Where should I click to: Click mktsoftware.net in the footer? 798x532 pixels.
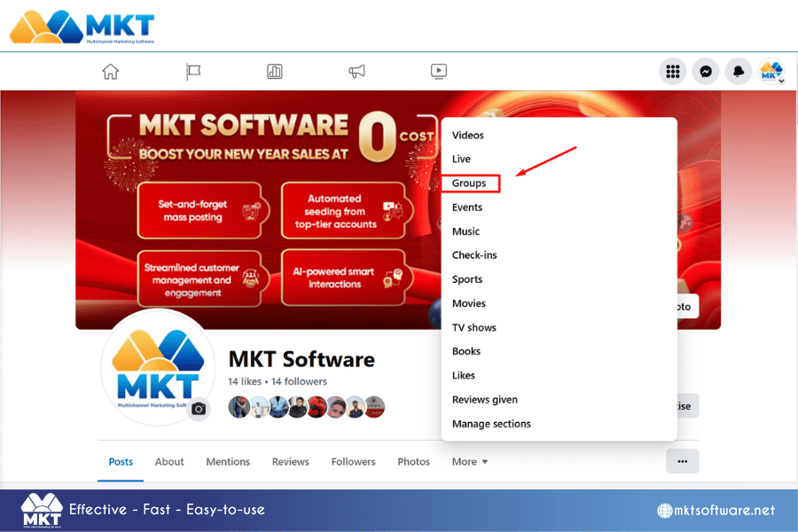[x=716, y=510]
